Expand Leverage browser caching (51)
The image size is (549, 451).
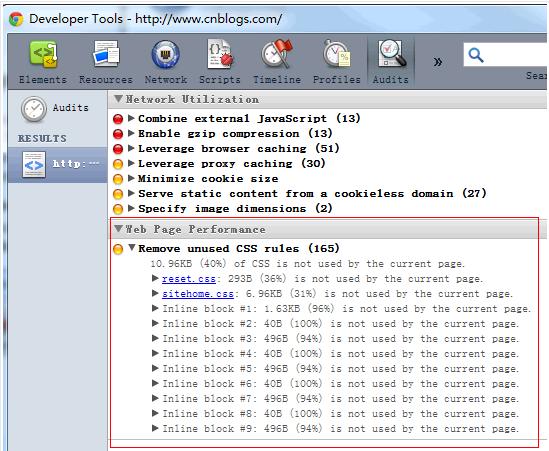pyautogui.click(x=131, y=148)
